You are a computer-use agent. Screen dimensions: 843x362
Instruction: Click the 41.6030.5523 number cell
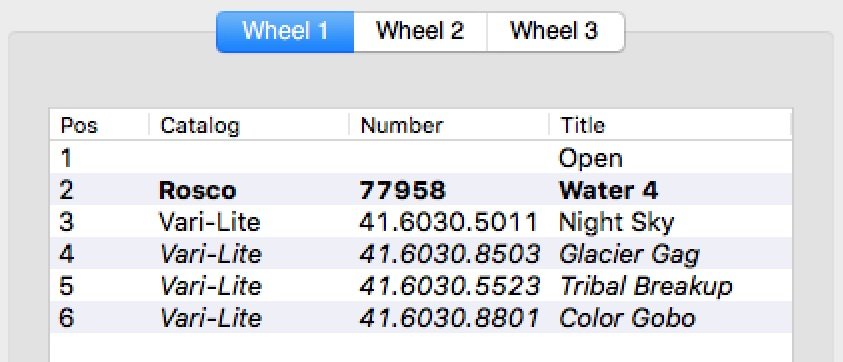point(449,286)
